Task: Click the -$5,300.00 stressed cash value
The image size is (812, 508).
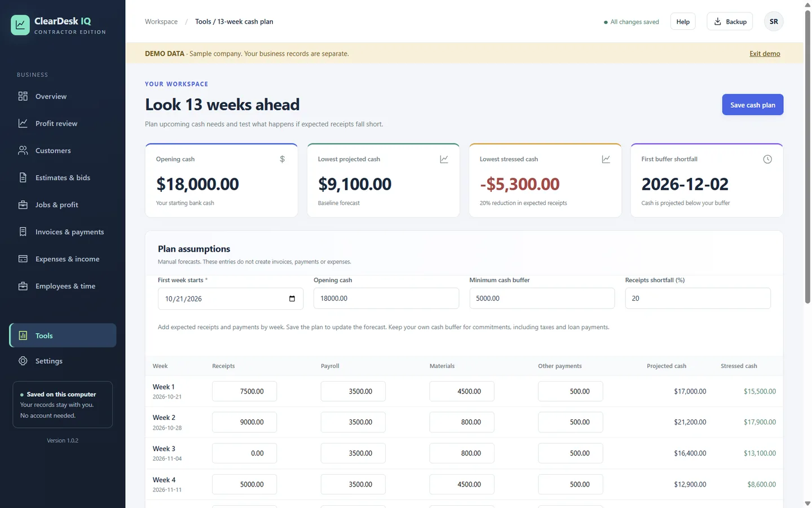Action: pos(520,184)
